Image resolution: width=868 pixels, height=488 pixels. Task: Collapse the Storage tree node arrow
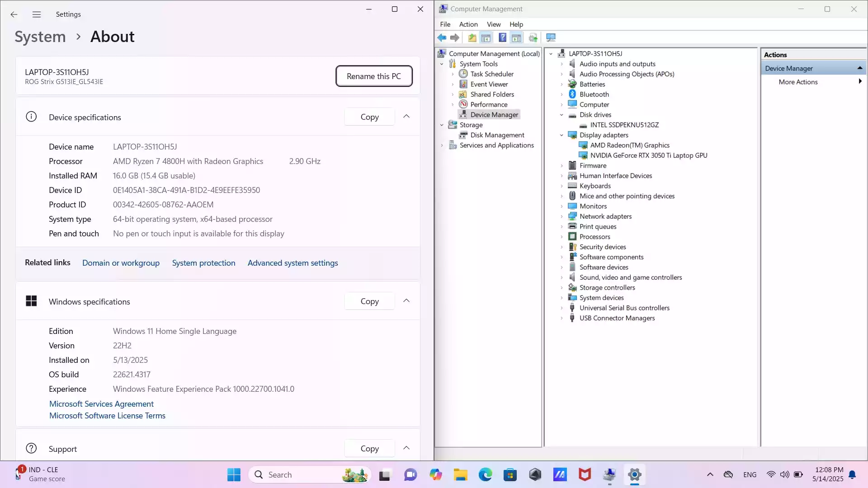[442, 125]
